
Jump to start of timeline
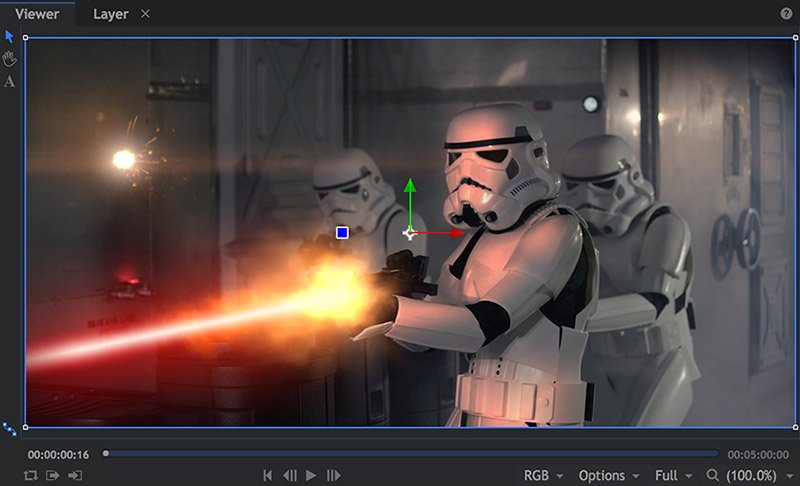click(x=267, y=475)
